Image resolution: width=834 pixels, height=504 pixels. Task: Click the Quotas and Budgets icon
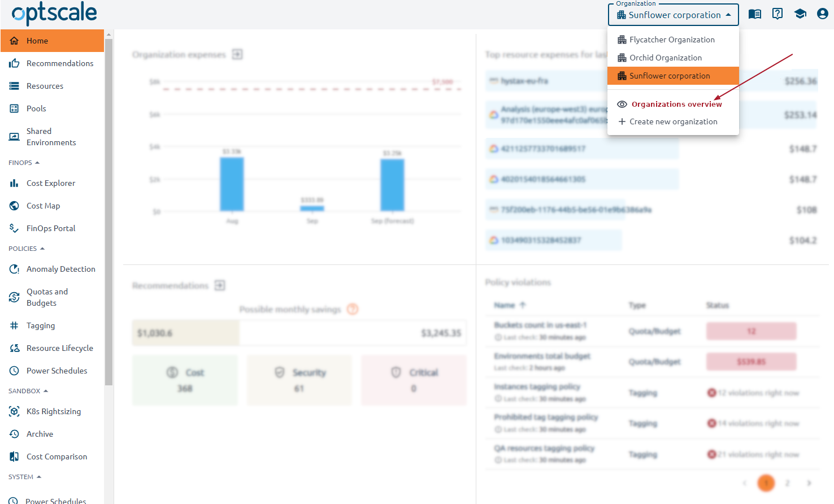[14, 297]
